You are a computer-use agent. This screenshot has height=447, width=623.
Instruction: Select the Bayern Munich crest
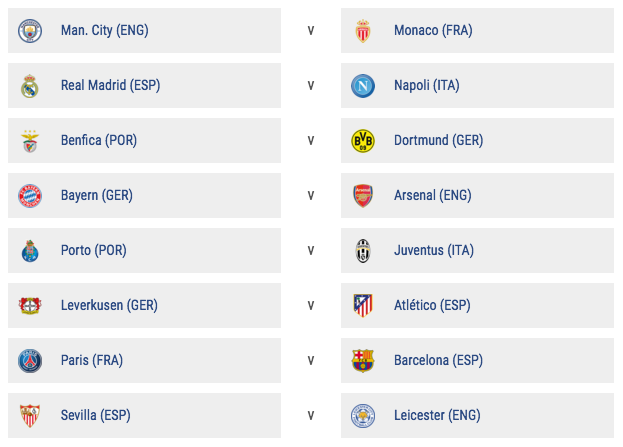click(30, 196)
